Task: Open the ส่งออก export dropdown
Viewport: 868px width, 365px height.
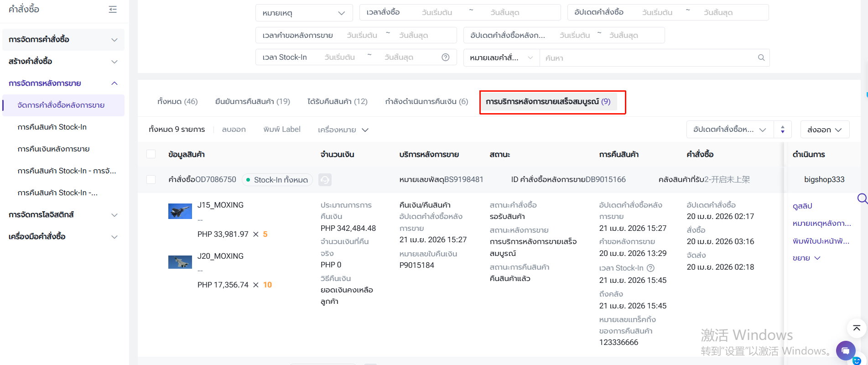Action: coord(824,130)
